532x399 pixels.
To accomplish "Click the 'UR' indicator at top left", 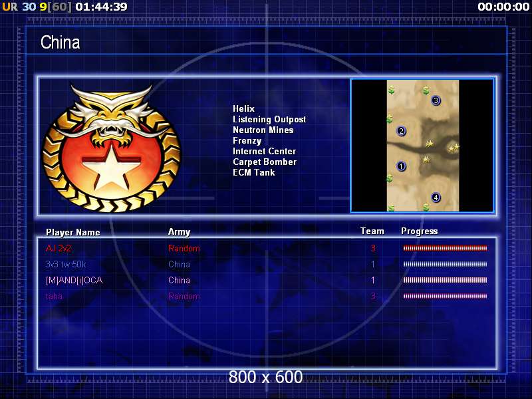I will pos(10,7).
